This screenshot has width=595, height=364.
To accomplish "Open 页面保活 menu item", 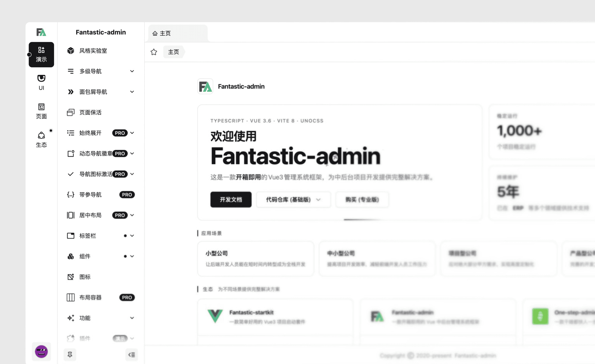I will (90, 112).
